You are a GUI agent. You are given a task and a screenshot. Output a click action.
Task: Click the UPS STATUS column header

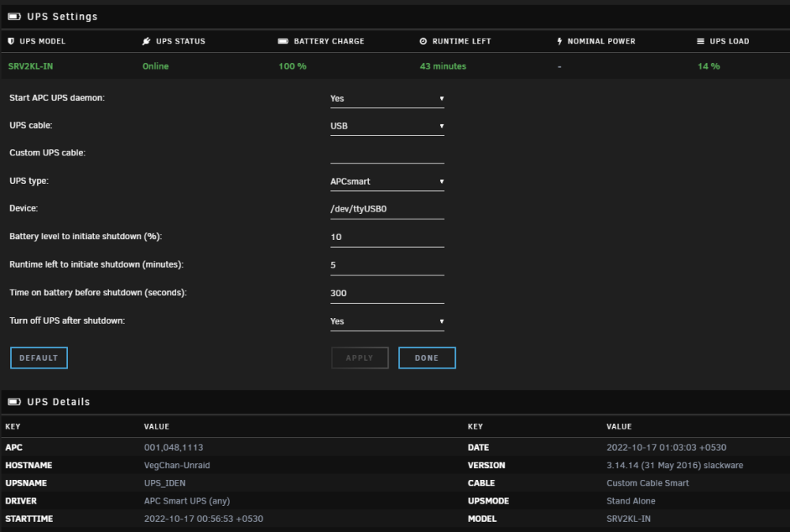click(180, 41)
